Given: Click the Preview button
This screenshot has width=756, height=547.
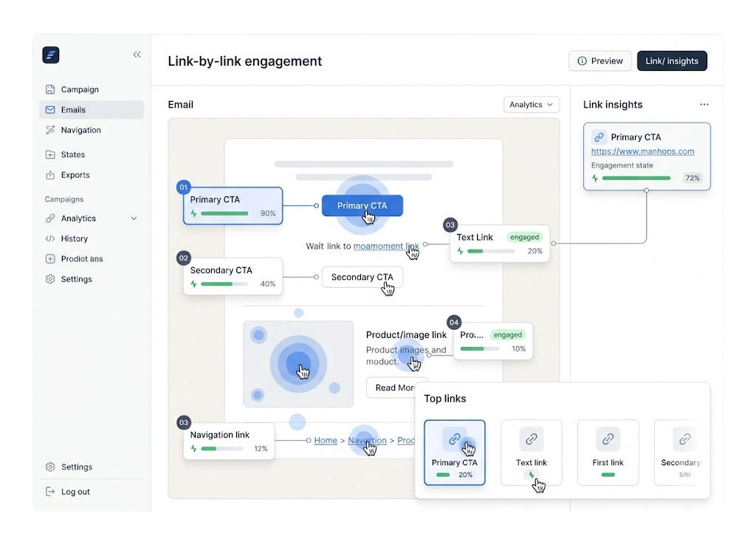Looking at the screenshot, I should pyautogui.click(x=600, y=61).
